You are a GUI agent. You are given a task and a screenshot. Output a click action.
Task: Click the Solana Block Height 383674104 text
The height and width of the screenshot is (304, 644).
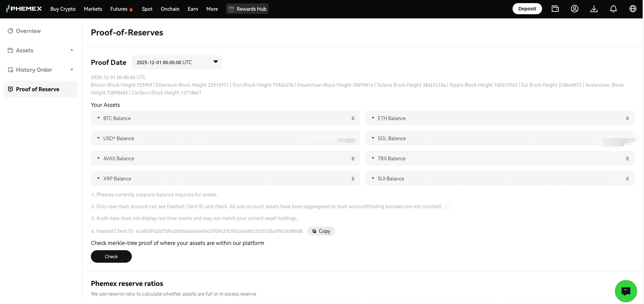(x=411, y=85)
